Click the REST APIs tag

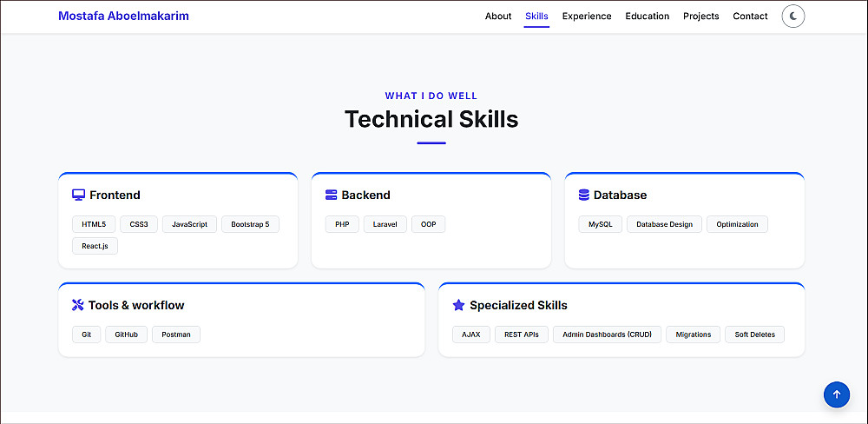point(522,335)
